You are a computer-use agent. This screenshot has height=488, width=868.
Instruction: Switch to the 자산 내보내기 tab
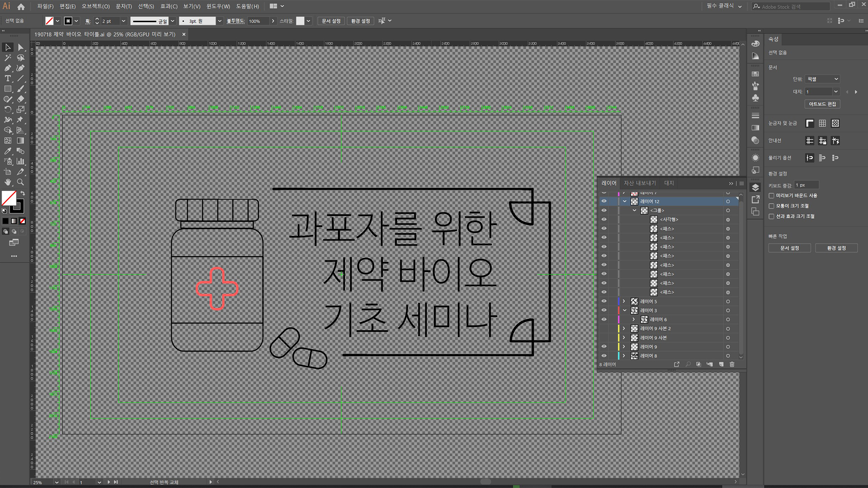pos(640,183)
